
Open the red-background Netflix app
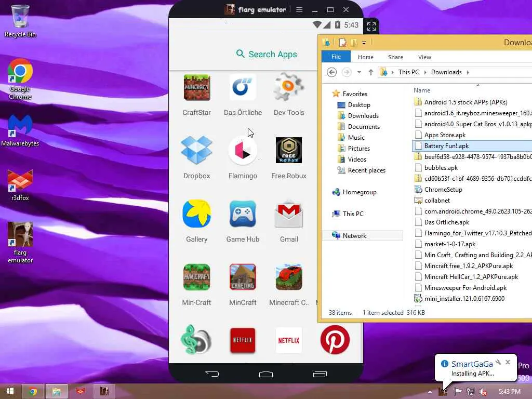click(x=243, y=340)
